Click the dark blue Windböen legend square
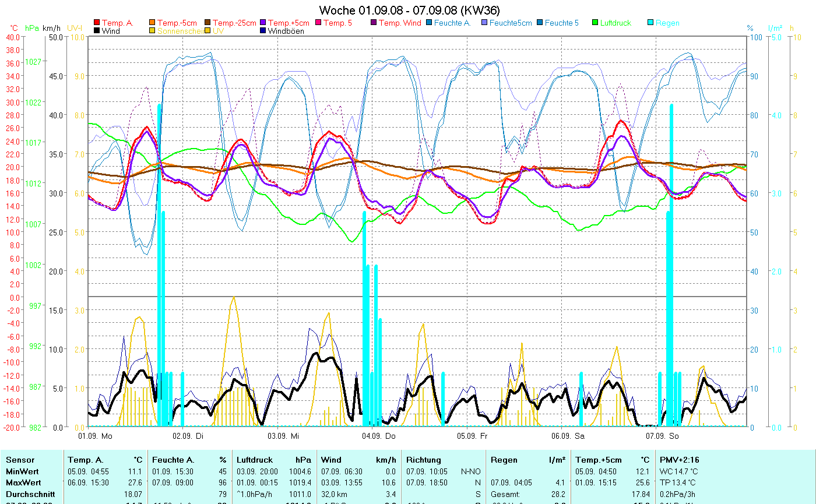 point(263,31)
